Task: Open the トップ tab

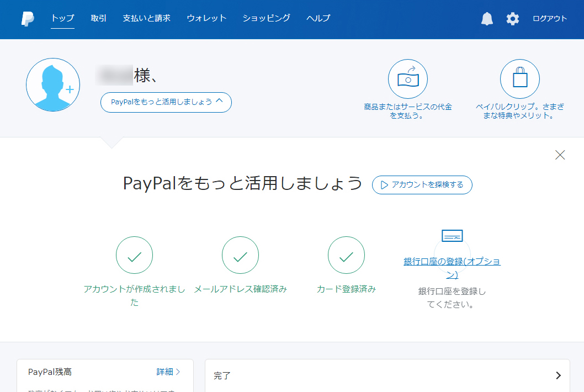Action: pos(62,18)
